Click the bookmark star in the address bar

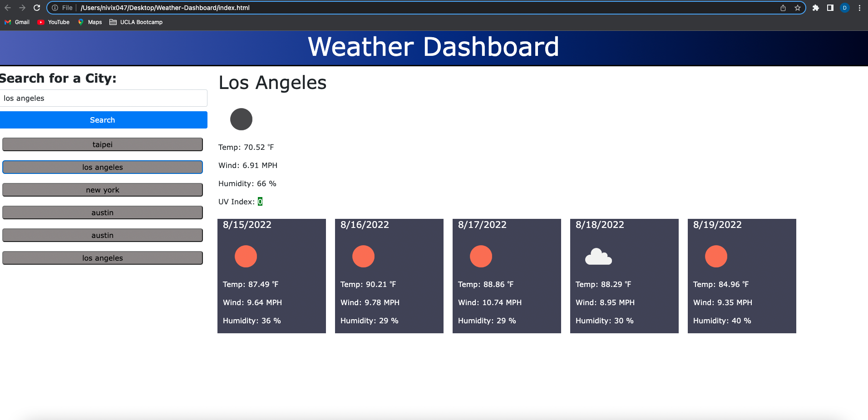tap(797, 8)
